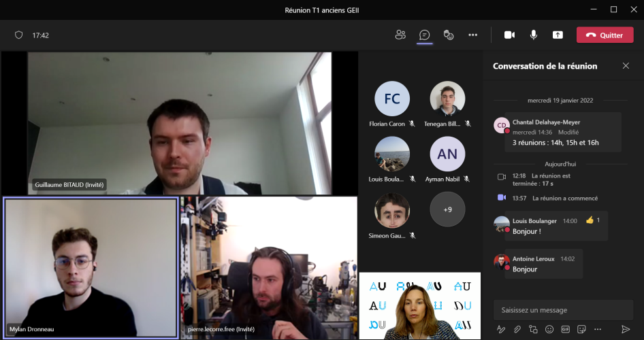Open the emoji picker
The width and height of the screenshot is (644, 340).
coord(549,329)
